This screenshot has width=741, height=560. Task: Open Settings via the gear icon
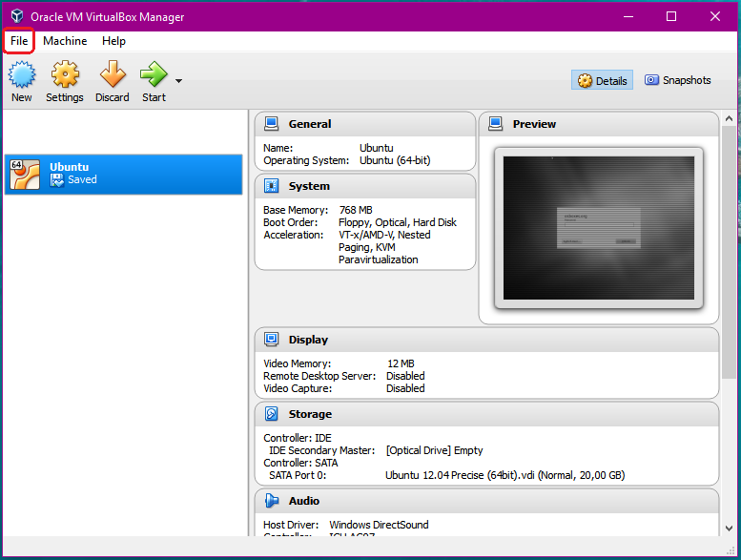pos(65,74)
